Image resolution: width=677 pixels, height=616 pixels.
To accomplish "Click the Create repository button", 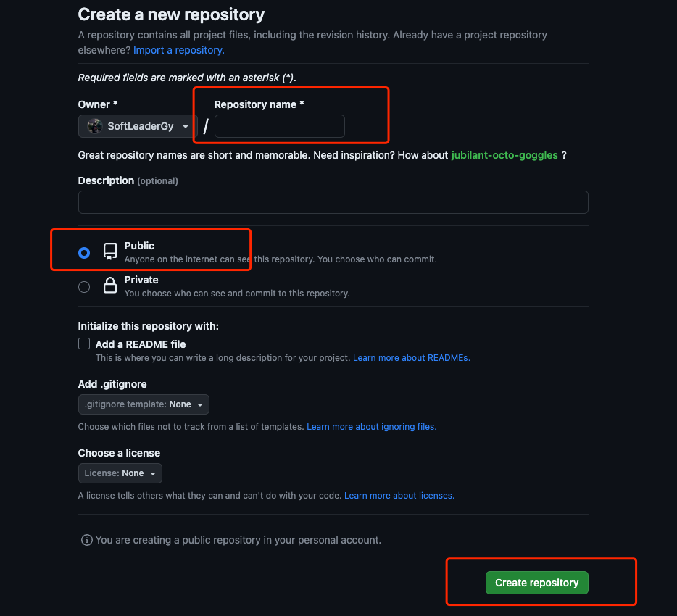I will 536,583.
